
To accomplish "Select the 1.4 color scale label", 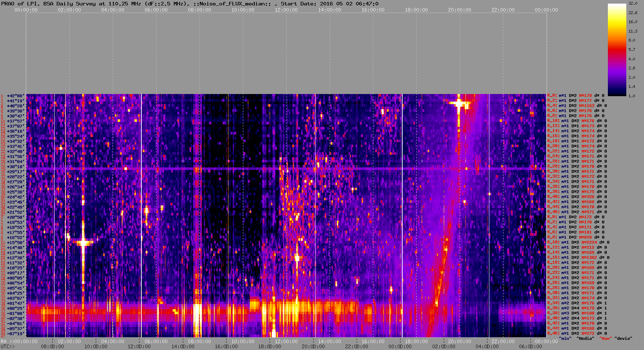I will coord(632,86).
